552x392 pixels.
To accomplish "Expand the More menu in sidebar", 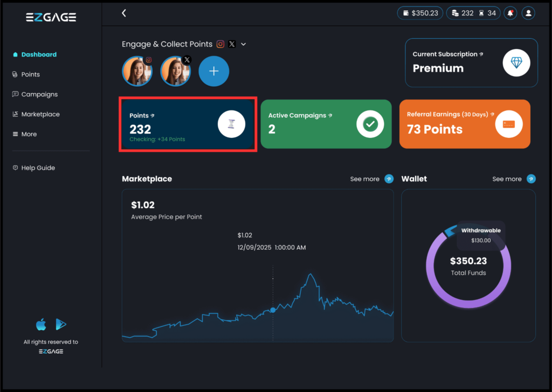I will click(29, 134).
